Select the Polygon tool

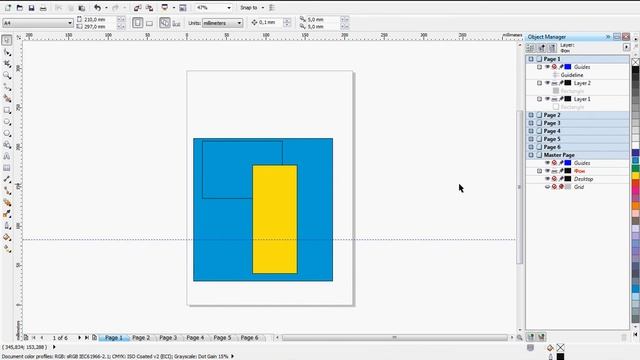pos(7,133)
